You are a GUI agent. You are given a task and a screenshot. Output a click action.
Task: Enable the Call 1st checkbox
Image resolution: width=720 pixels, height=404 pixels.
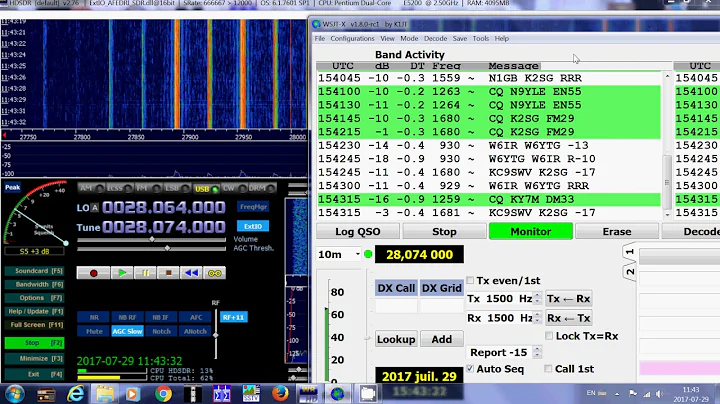[x=548, y=369]
